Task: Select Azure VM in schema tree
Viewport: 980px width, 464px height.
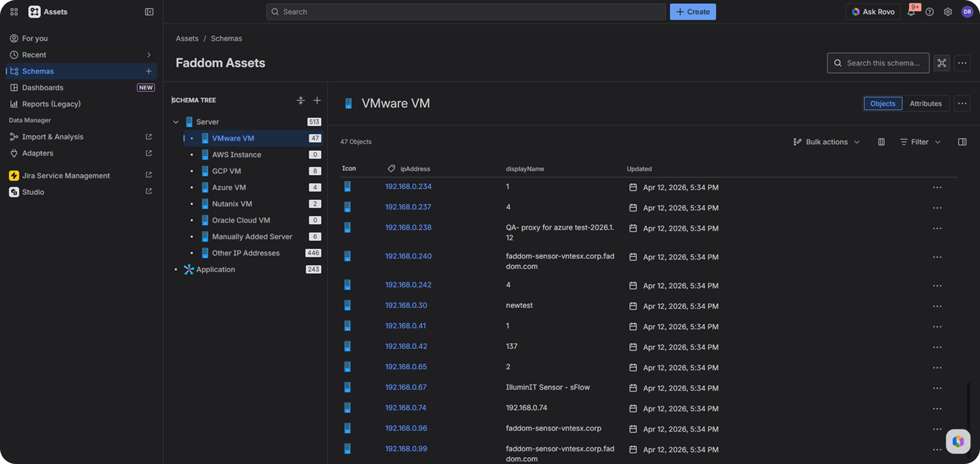Action: click(x=254, y=188)
